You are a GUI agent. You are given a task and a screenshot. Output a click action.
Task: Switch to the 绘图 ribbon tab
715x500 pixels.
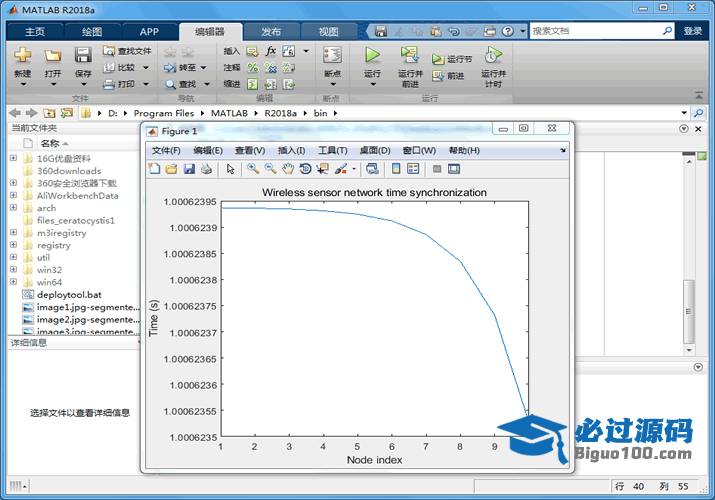(x=91, y=31)
